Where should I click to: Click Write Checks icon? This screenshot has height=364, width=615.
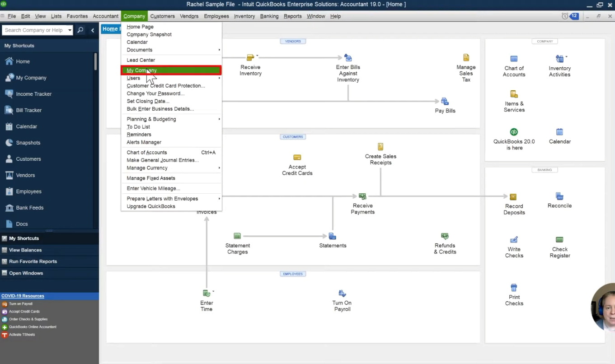click(514, 239)
